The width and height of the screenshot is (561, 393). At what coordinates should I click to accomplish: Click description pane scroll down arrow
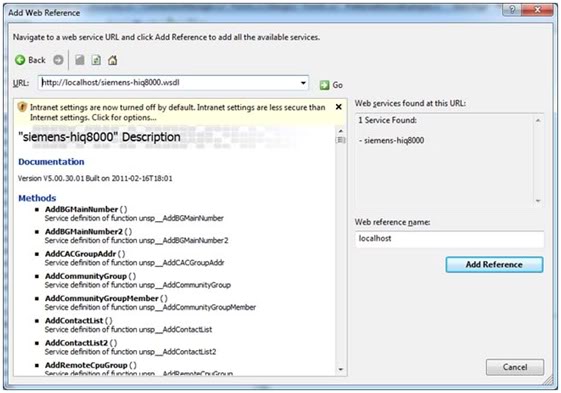pyautogui.click(x=341, y=369)
